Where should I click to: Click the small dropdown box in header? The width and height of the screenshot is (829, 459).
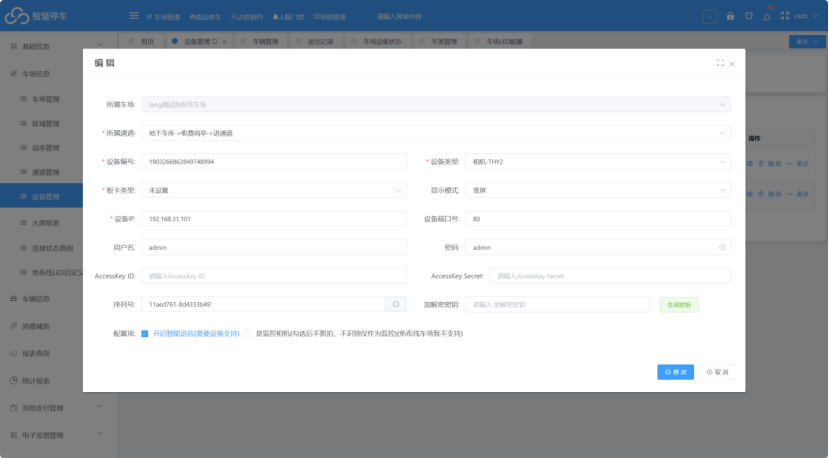coord(709,16)
